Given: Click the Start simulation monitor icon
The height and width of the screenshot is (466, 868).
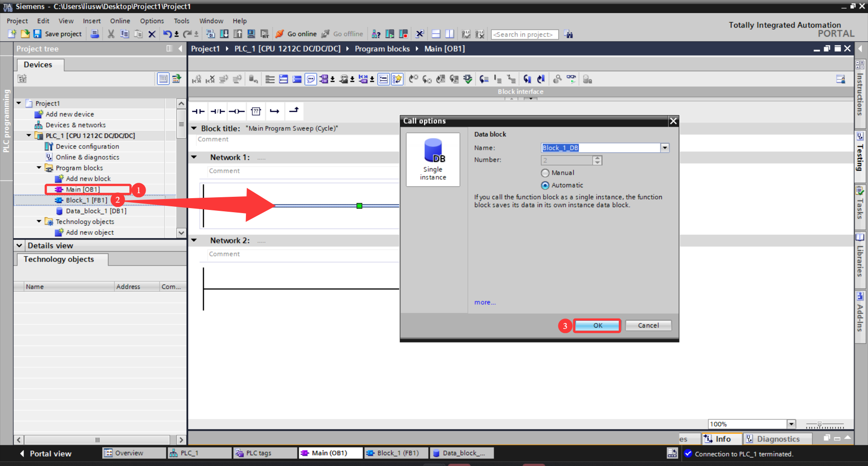Looking at the screenshot, I should pos(251,34).
